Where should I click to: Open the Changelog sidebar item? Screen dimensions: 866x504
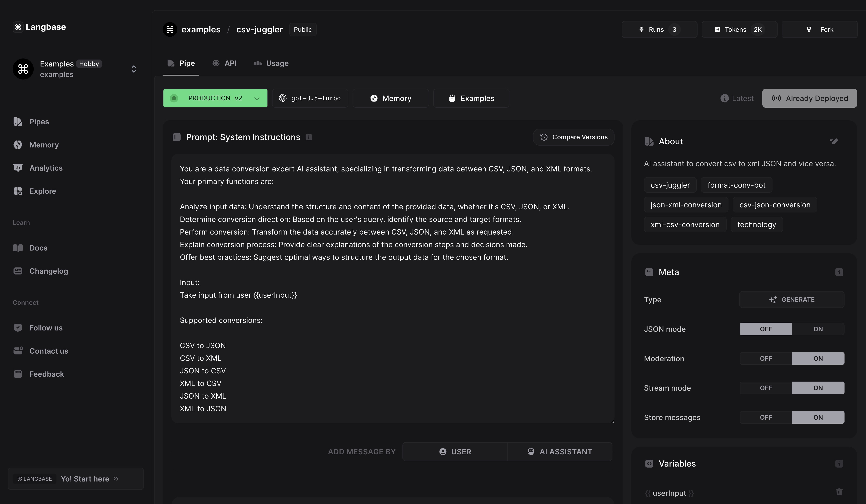[48, 271]
